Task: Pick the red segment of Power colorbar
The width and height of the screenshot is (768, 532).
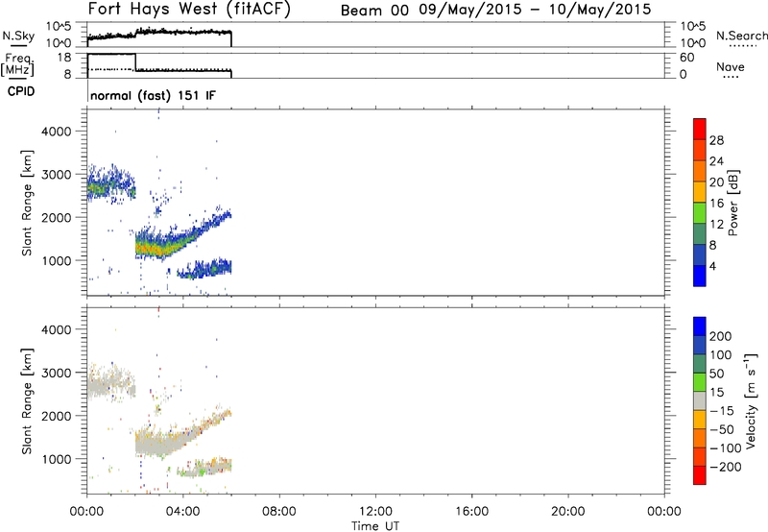Action: pos(700,129)
